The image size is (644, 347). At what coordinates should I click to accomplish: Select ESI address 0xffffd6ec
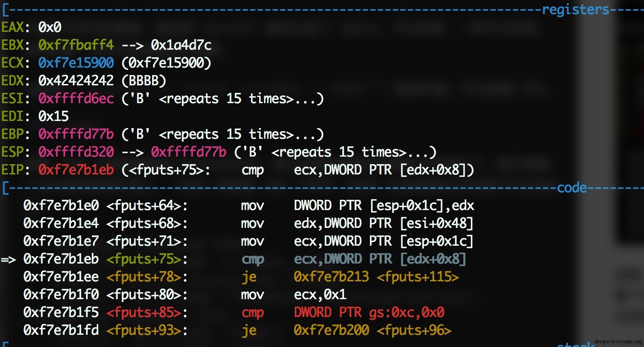click(76, 98)
